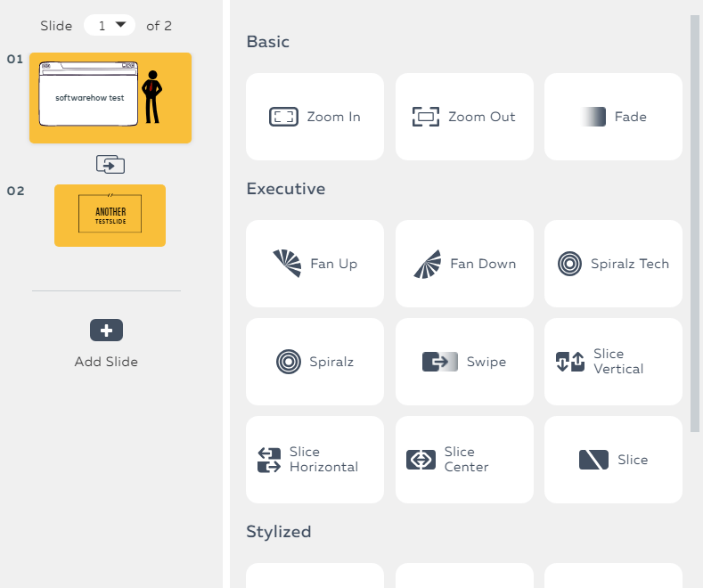Screen dimensions: 703x588
Task: Click the Swipe transition label
Action: pos(486,362)
